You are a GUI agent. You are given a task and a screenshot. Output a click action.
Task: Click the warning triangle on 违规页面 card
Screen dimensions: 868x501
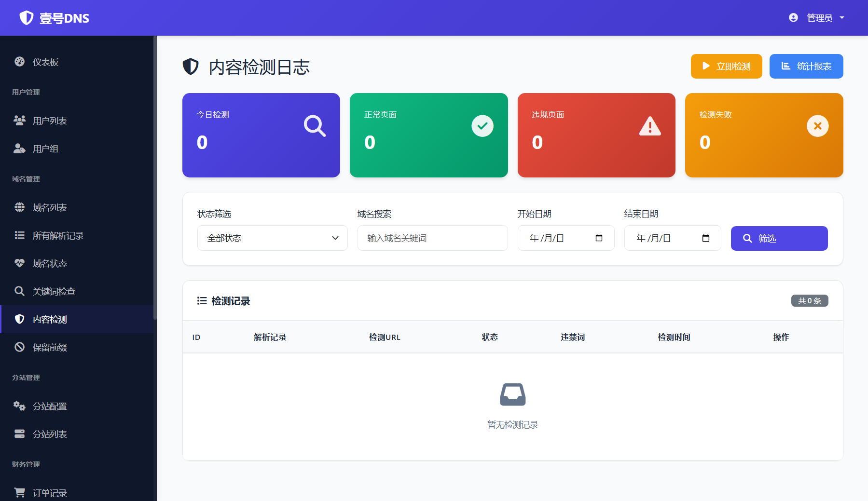[650, 126]
